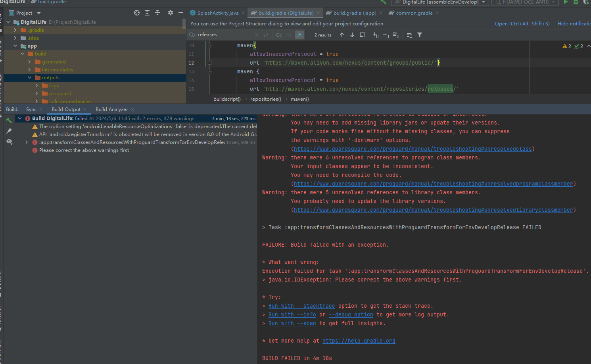This screenshot has width=591, height=364.
Task: Run the app with green play button
Action: click(x=566, y=2)
